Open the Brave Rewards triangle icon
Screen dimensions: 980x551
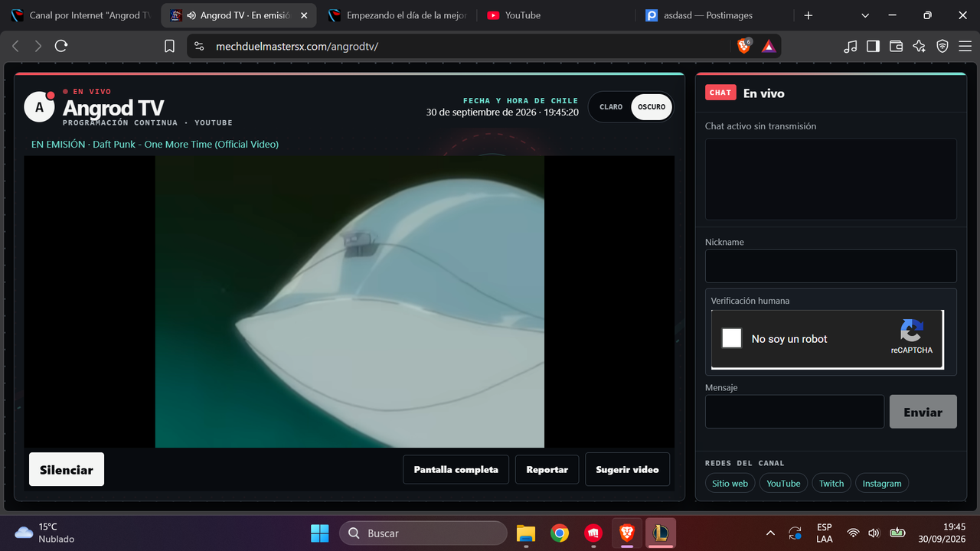tap(769, 46)
